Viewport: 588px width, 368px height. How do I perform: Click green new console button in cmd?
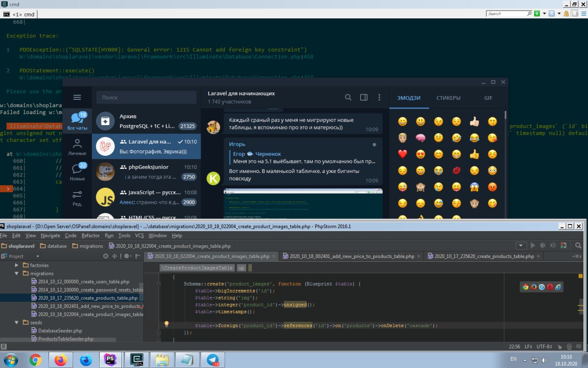[537, 14]
